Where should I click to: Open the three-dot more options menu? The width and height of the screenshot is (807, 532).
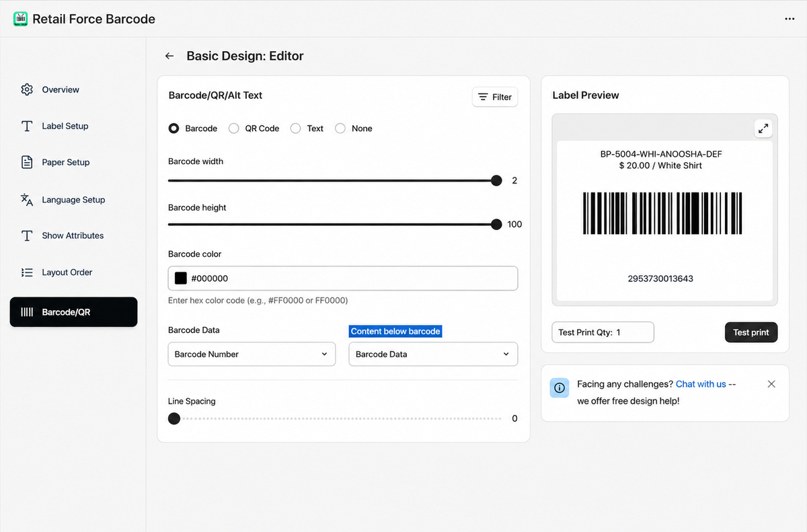[x=790, y=19]
